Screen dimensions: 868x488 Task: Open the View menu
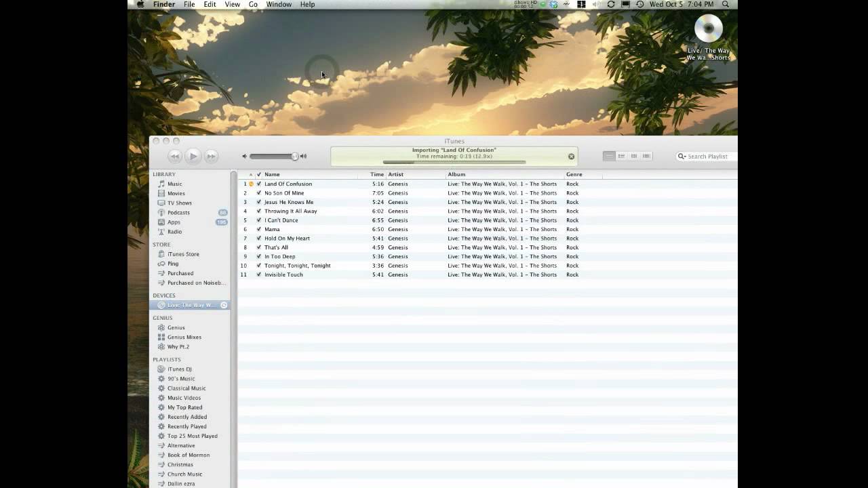click(233, 4)
